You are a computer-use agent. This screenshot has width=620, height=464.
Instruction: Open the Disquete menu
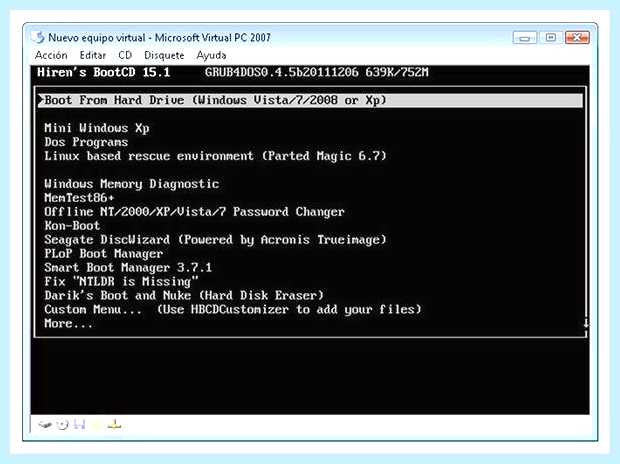[x=164, y=55]
